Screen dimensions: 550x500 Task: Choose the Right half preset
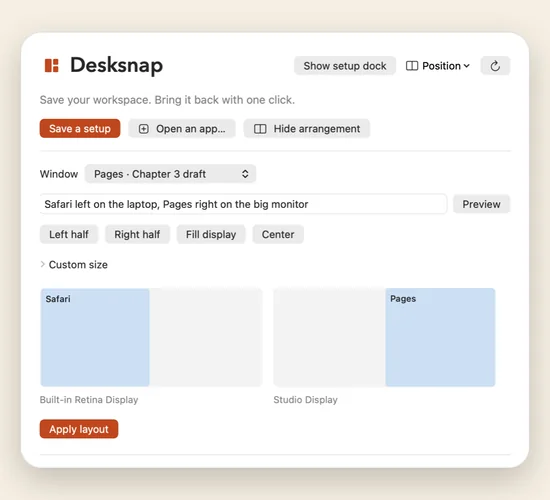click(137, 234)
